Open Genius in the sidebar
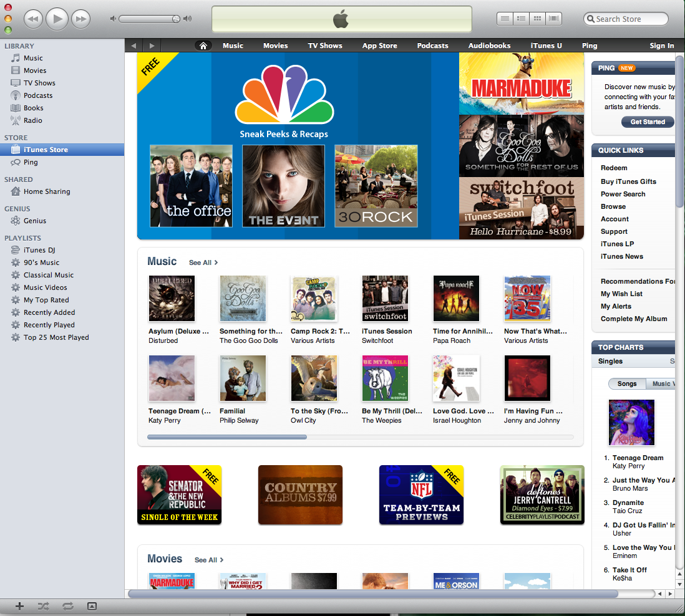685x616 pixels. pyautogui.click(x=62, y=221)
